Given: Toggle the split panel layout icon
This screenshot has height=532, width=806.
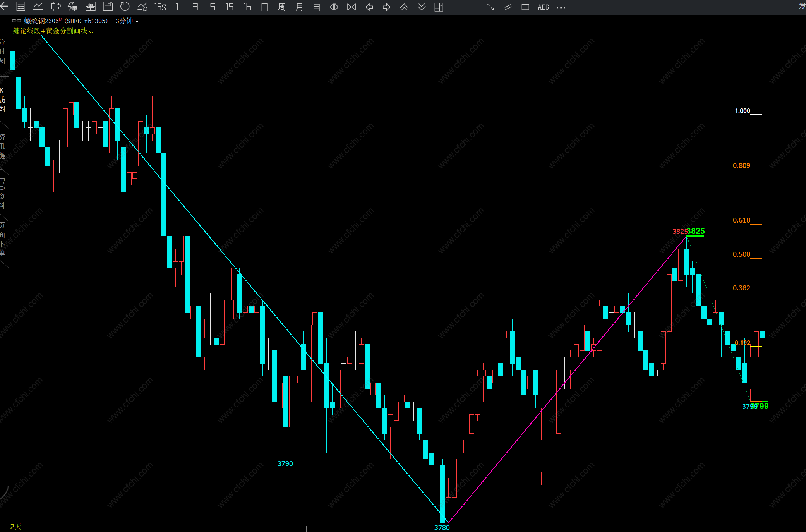Looking at the screenshot, I should tap(439, 7).
